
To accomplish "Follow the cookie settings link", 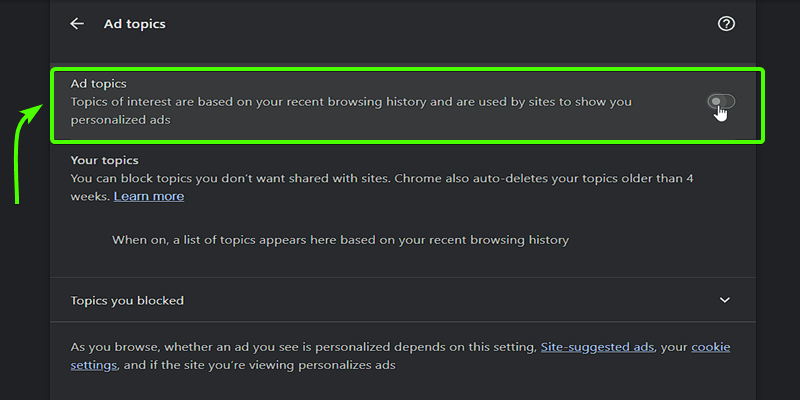I will coord(710,347).
